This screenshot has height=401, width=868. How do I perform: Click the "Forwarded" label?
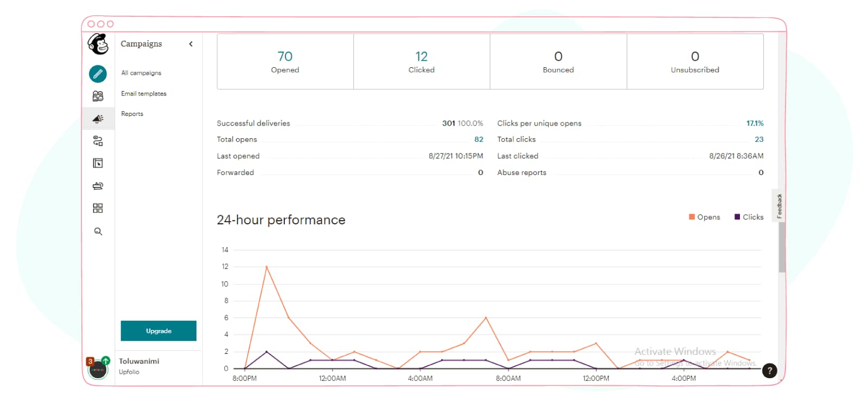point(235,172)
